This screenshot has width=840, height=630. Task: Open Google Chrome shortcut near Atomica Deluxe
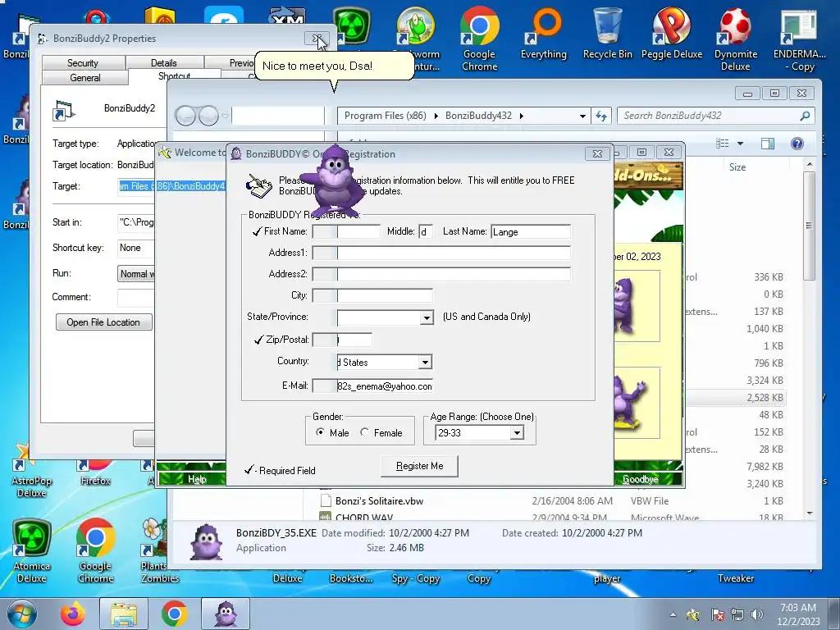pos(95,550)
